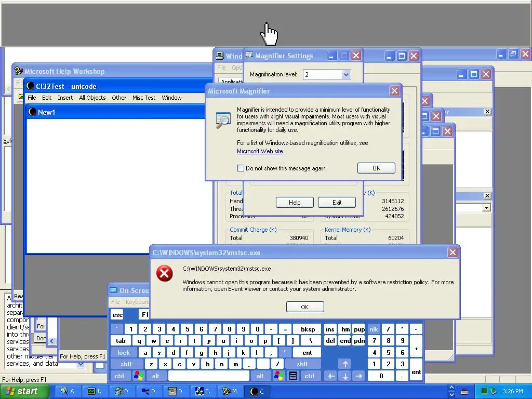Viewport: 532px width, 399px height.
Task: Tap the Windows logo key beside the menu key
Action: point(279,376)
